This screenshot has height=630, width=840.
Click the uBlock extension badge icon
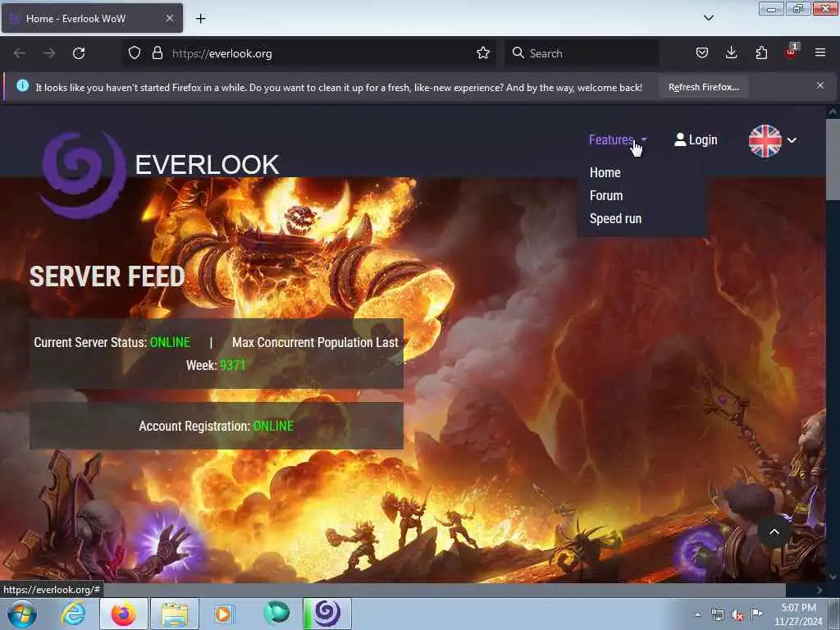(x=792, y=52)
